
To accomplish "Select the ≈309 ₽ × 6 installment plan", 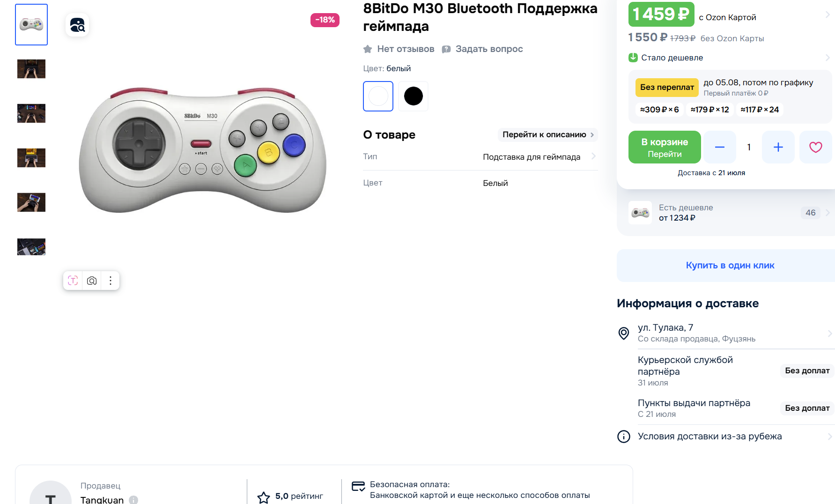I will coord(659,110).
